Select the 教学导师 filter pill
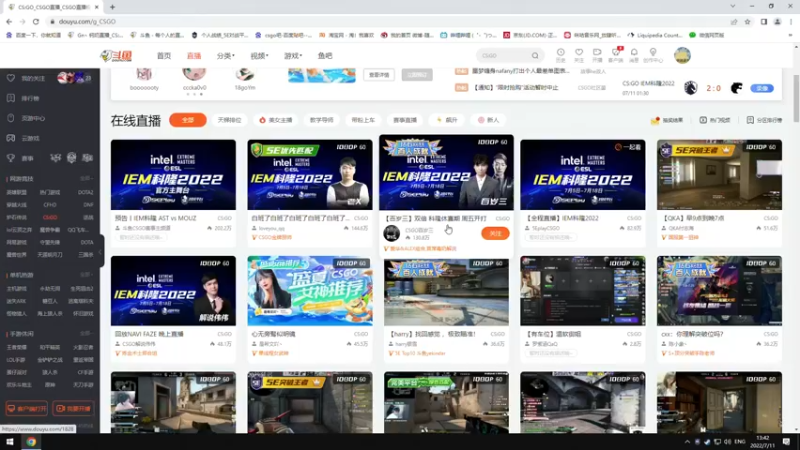The width and height of the screenshot is (800, 450). pyautogui.click(x=321, y=120)
